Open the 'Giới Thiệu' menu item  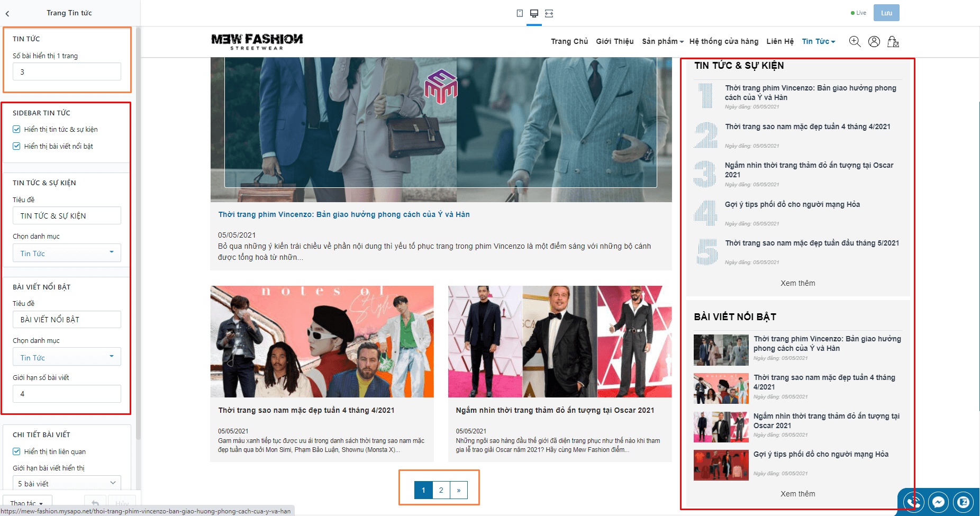click(x=614, y=41)
